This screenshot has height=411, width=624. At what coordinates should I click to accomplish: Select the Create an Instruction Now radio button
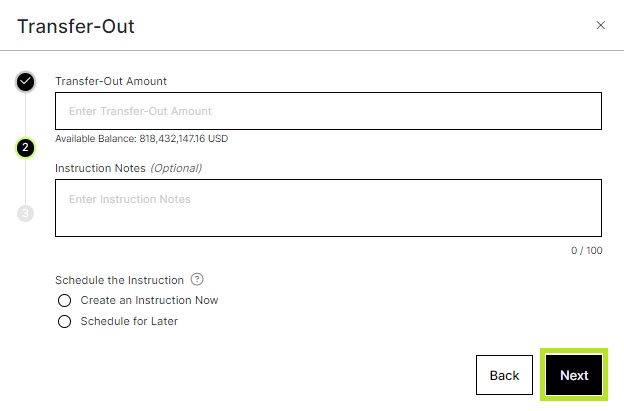[64, 300]
